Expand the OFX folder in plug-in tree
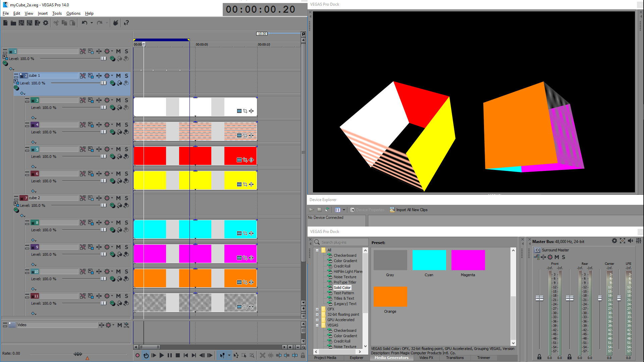The height and width of the screenshot is (362, 644). point(317,309)
